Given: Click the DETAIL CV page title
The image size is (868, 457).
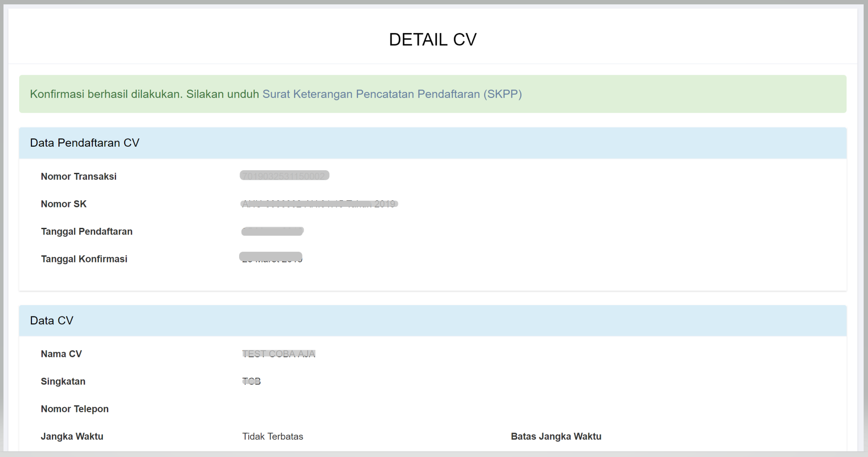Looking at the screenshot, I should pos(432,40).
